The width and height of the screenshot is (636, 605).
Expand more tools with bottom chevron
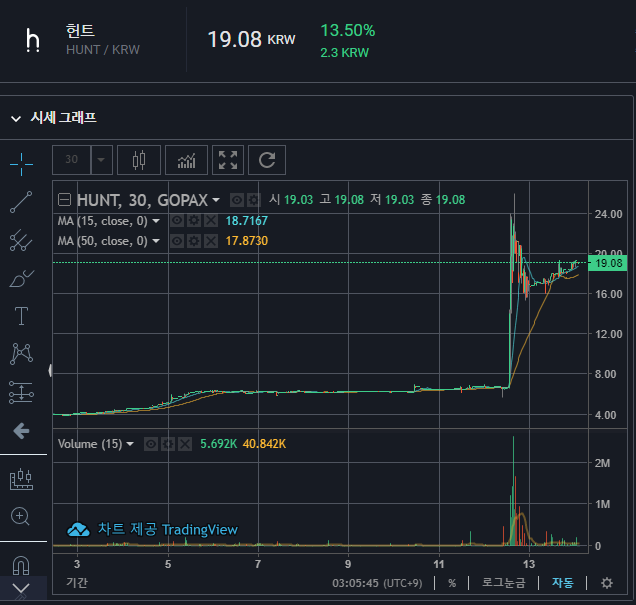[x=21, y=588]
